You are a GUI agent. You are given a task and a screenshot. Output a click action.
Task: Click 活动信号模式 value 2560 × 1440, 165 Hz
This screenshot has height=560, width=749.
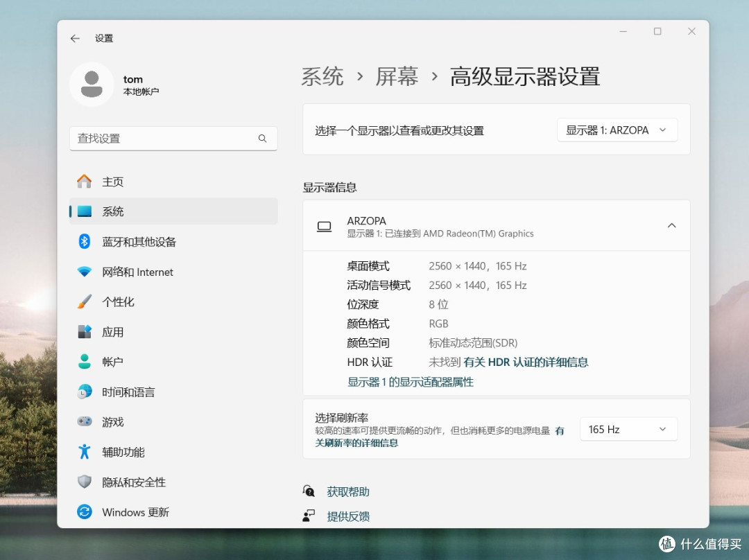pyautogui.click(x=478, y=285)
